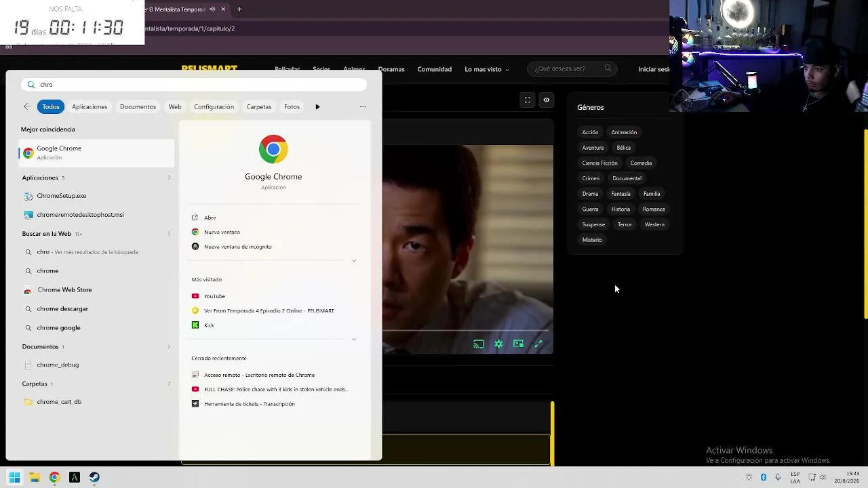Open Google Chrome from the taskbar
The width and height of the screenshot is (868, 488).
(x=54, y=477)
